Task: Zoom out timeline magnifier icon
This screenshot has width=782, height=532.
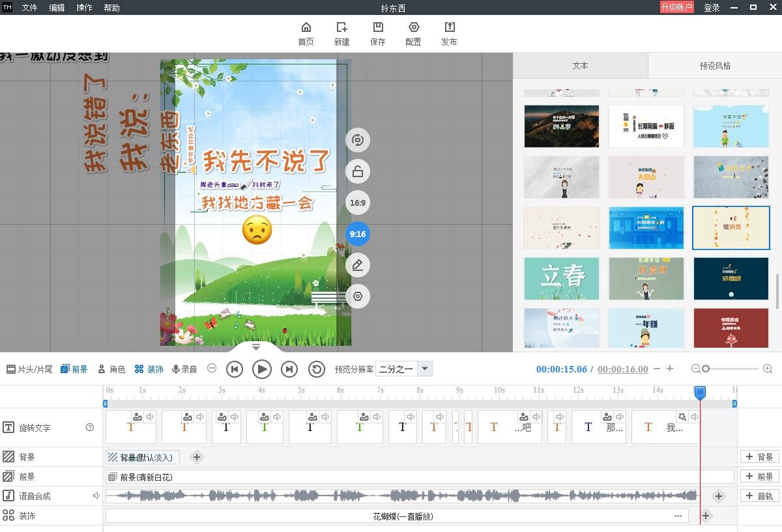Action: click(x=696, y=369)
